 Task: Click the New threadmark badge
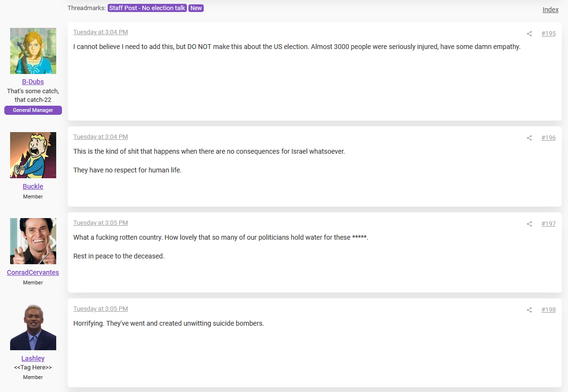click(x=196, y=8)
